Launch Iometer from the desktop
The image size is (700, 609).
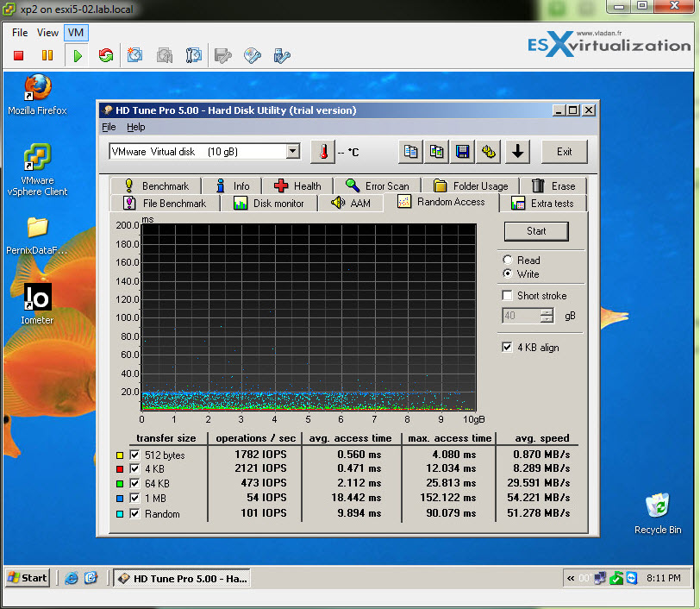[37, 304]
